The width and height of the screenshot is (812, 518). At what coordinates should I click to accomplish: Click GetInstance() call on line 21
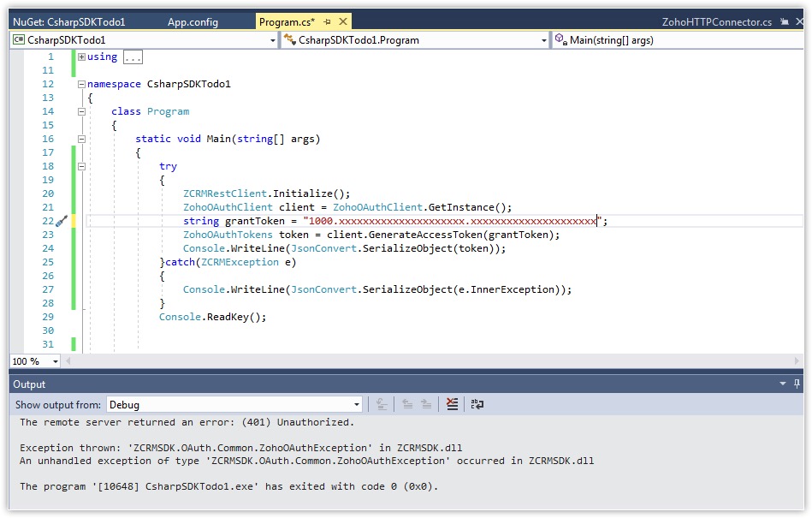pos(466,207)
